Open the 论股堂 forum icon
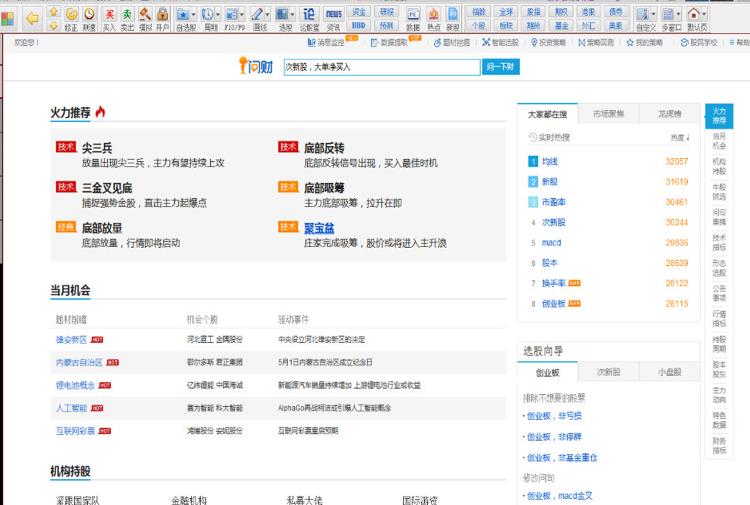The width and height of the screenshot is (750, 505). 309,17
